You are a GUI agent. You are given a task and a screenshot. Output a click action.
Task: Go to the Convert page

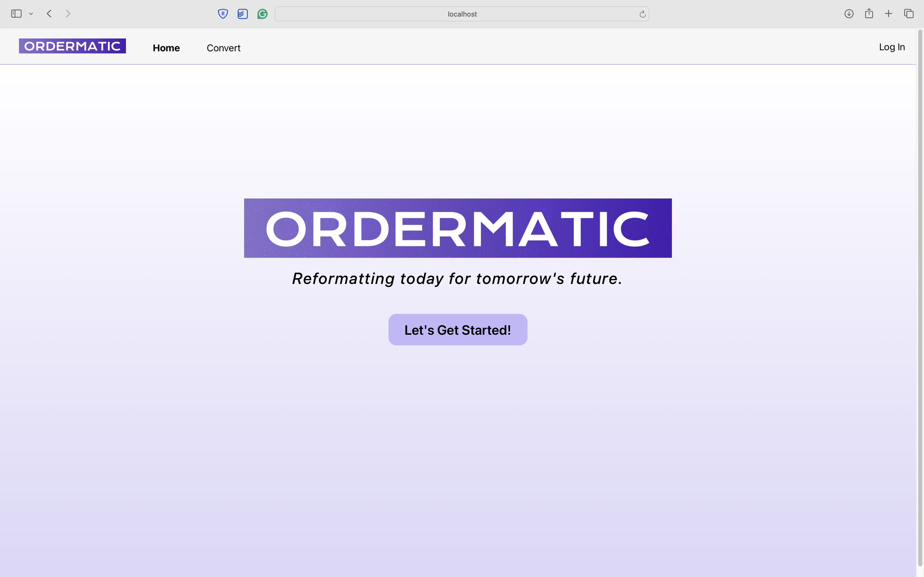tap(223, 48)
